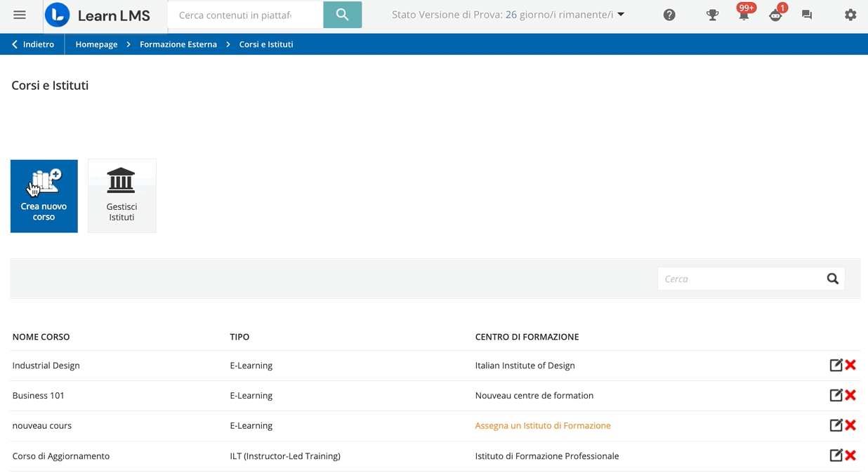Image resolution: width=868 pixels, height=473 pixels.
Task: Go to Homepage breadcrumb
Action: [x=96, y=44]
